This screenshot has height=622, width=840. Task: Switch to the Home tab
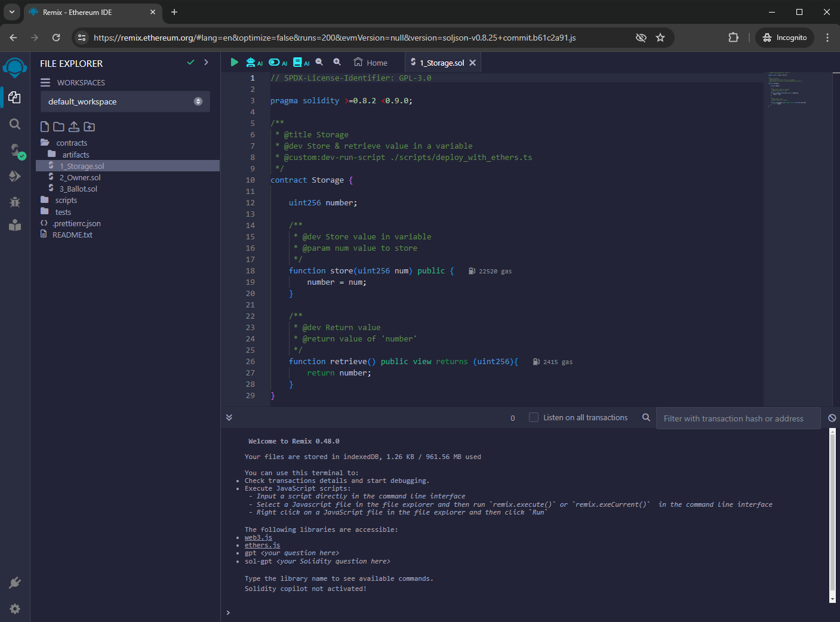371,63
